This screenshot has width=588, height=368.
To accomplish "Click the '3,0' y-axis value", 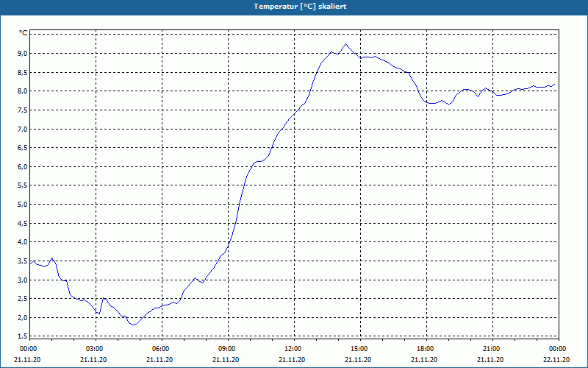I will (x=24, y=280).
